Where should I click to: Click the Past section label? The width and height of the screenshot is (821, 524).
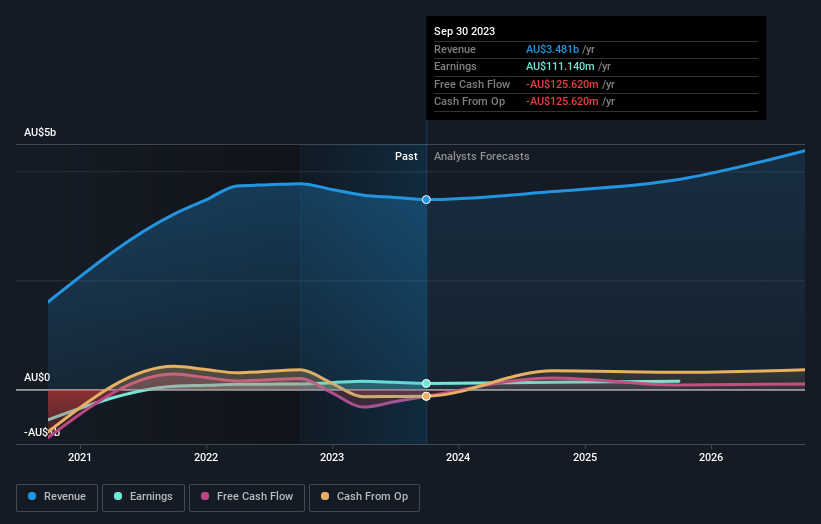pyautogui.click(x=406, y=156)
